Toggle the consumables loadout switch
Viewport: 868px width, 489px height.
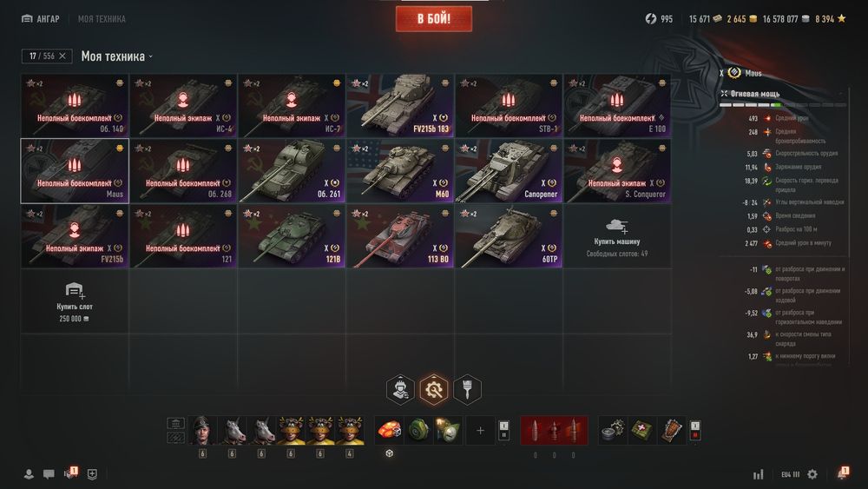(x=695, y=430)
